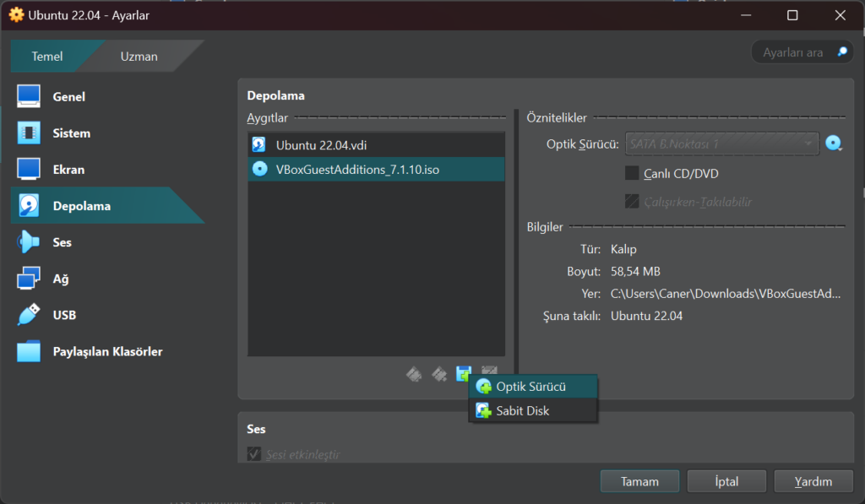Switch to the Temel tab
The height and width of the screenshot is (504, 865).
47,57
